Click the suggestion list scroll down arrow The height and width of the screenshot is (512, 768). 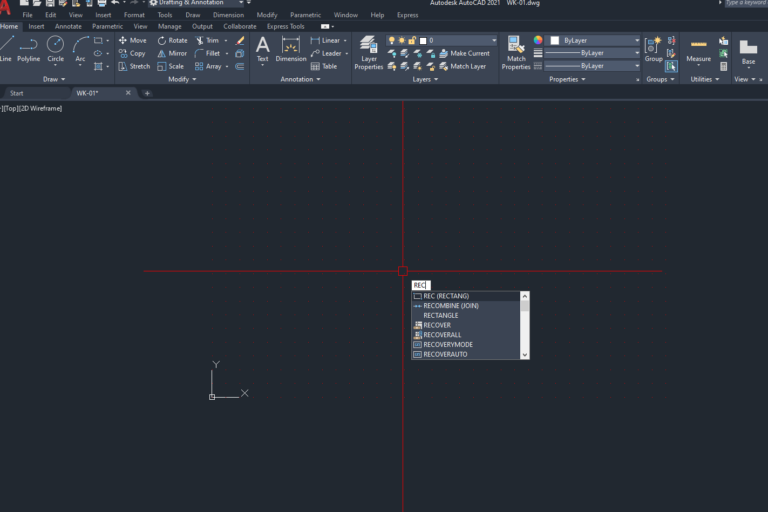coord(525,355)
